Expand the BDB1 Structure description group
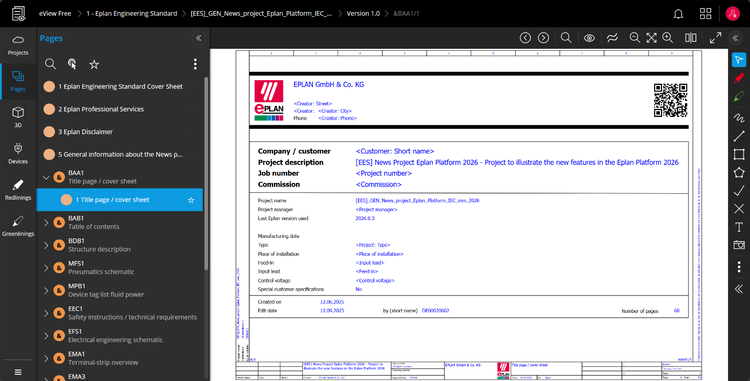Viewport: 750px width, 381px height. pos(46,245)
